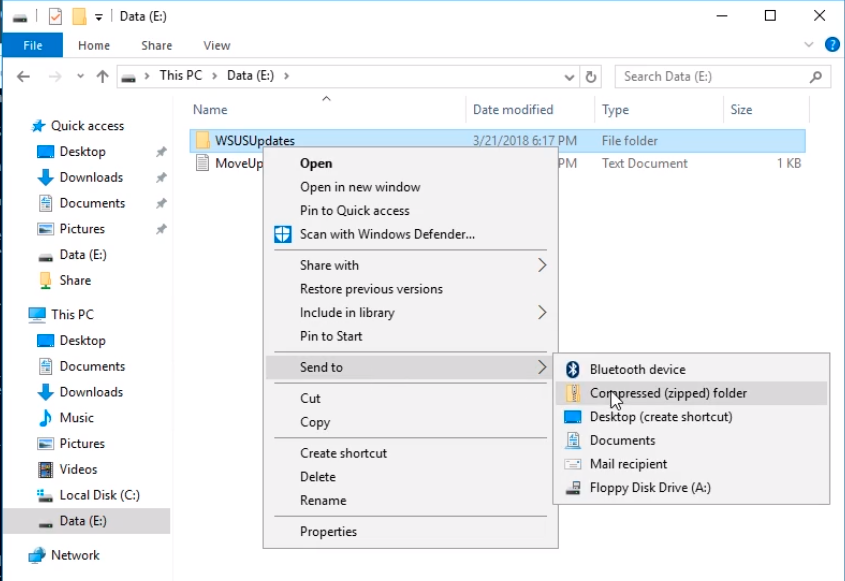Image resolution: width=845 pixels, height=581 pixels.
Task: Open the recent locations dropdown arrow
Action: [80, 77]
